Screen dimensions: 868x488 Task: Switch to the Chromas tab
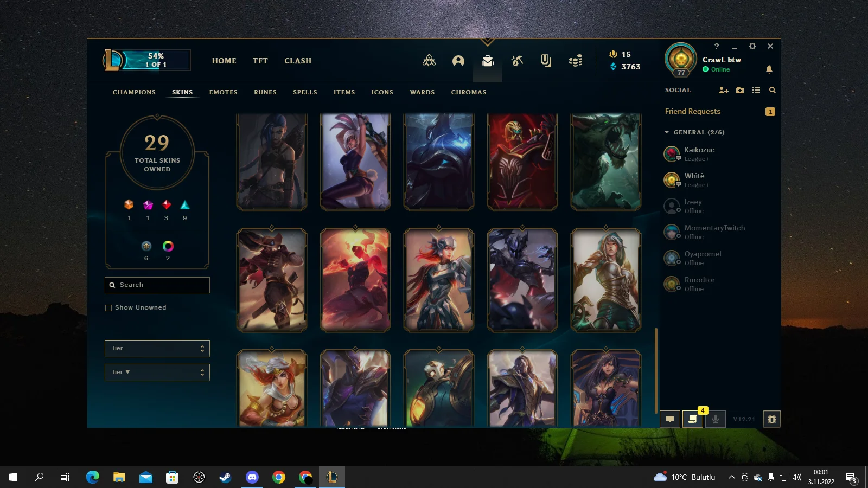468,92
